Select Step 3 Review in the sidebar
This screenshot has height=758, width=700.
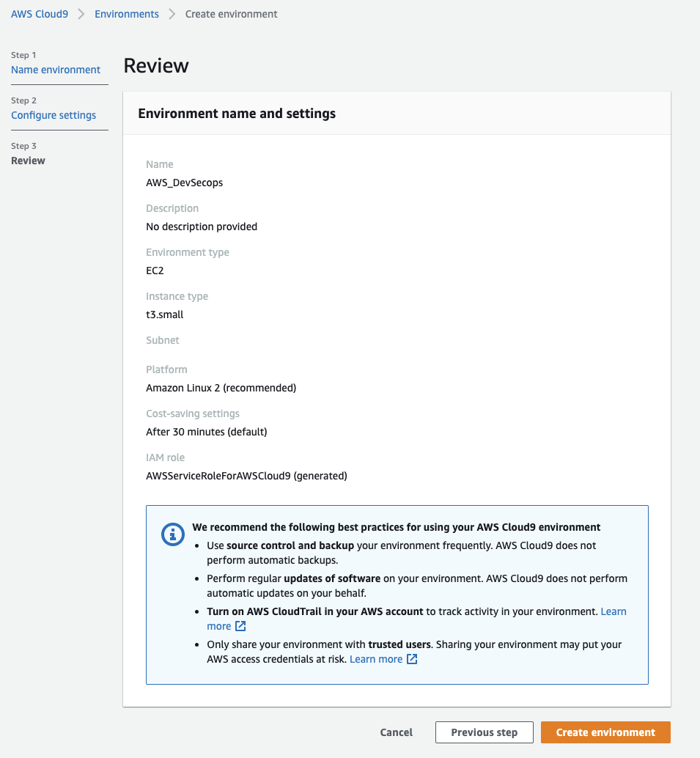tap(28, 161)
